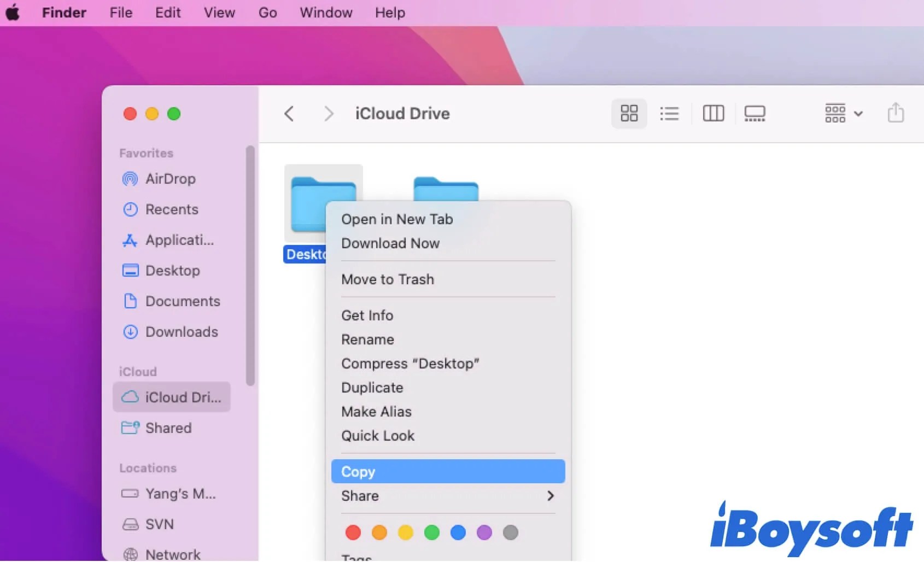Open Downloads in the sidebar

pyautogui.click(x=171, y=332)
